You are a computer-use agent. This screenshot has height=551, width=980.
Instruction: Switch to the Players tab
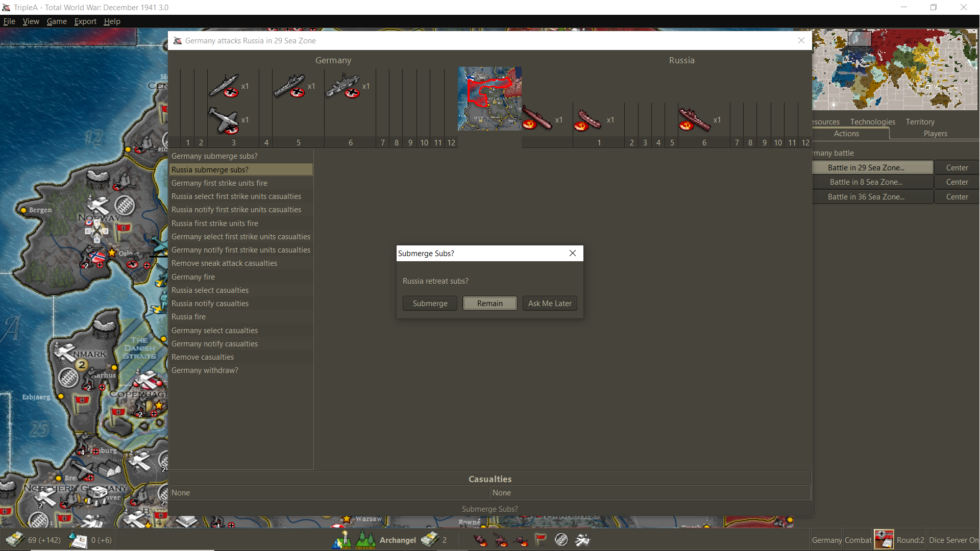[935, 134]
